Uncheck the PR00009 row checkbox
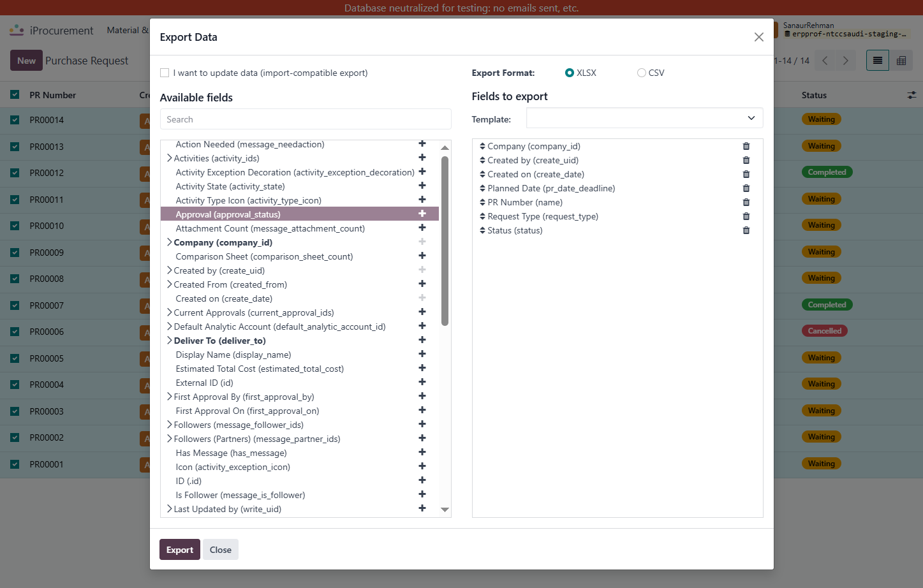The image size is (923, 588). click(15, 253)
